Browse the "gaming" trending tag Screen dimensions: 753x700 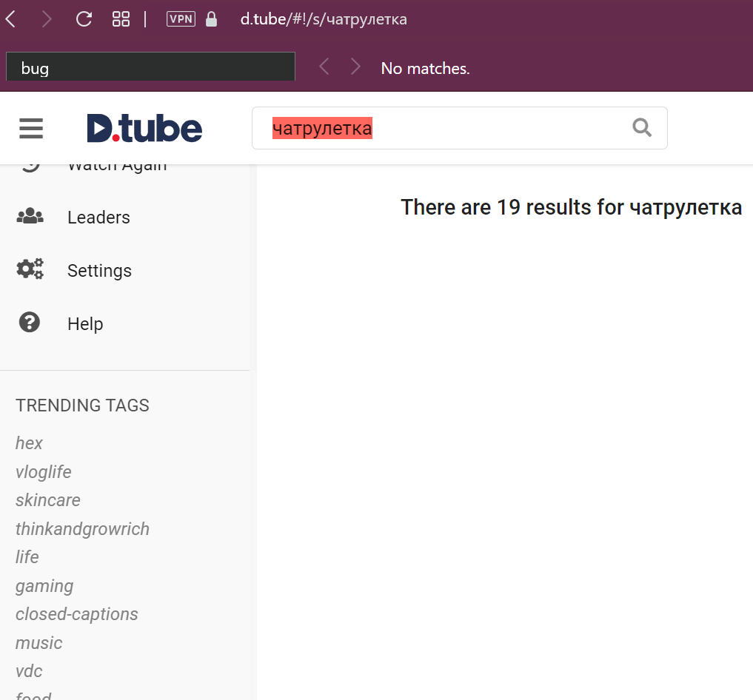pyautogui.click(x=44, y=586)
